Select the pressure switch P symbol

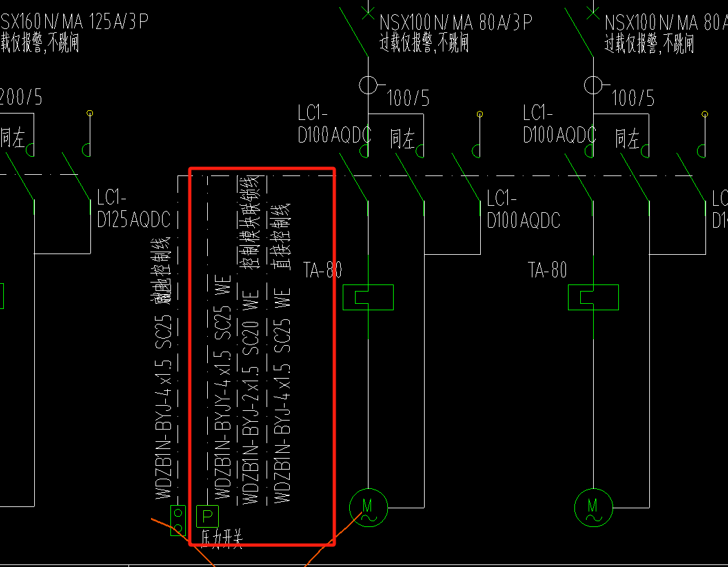point(207,516)
